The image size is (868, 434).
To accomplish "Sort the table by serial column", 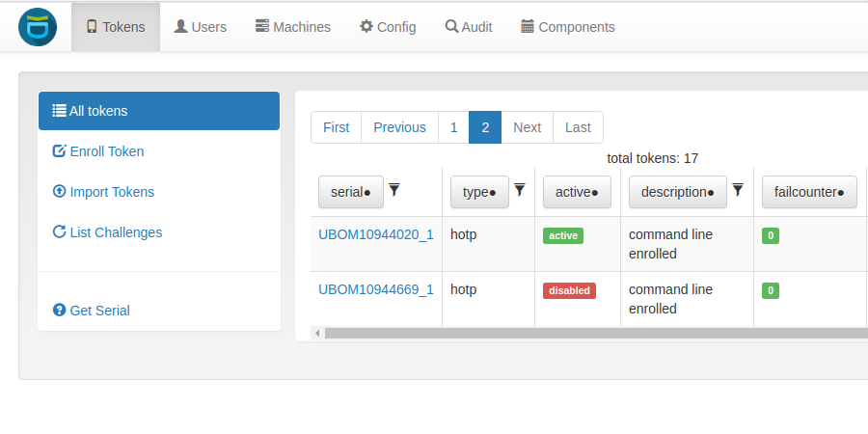I will (350, 192).
